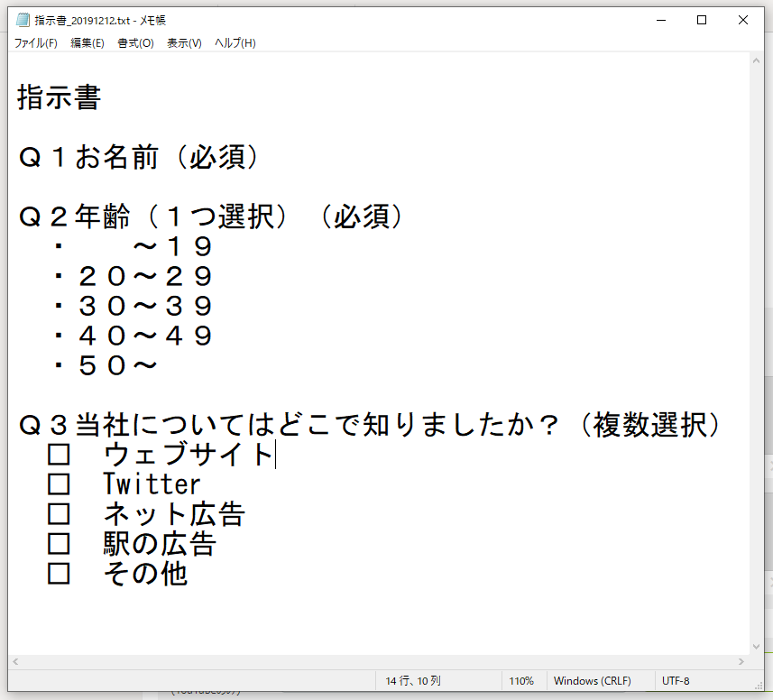Open the ヘルプ(H) menu
The image size is (773, 700).
pyautogui.click(x=235, y=43)
